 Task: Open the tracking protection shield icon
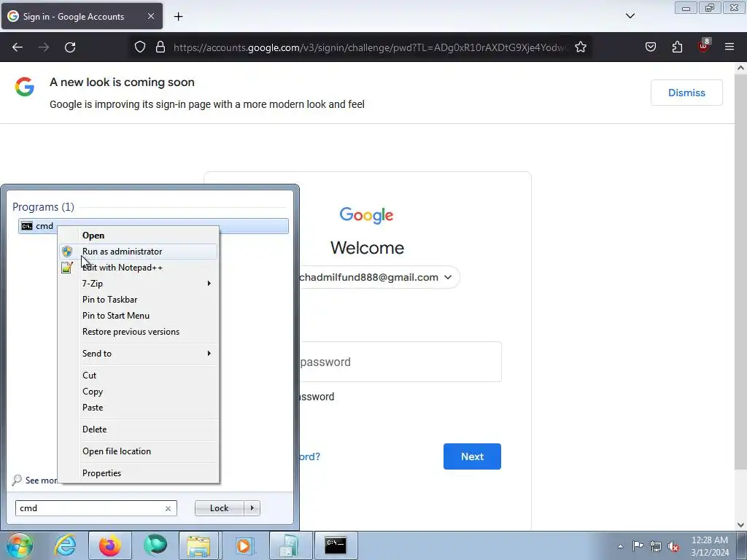139,47
